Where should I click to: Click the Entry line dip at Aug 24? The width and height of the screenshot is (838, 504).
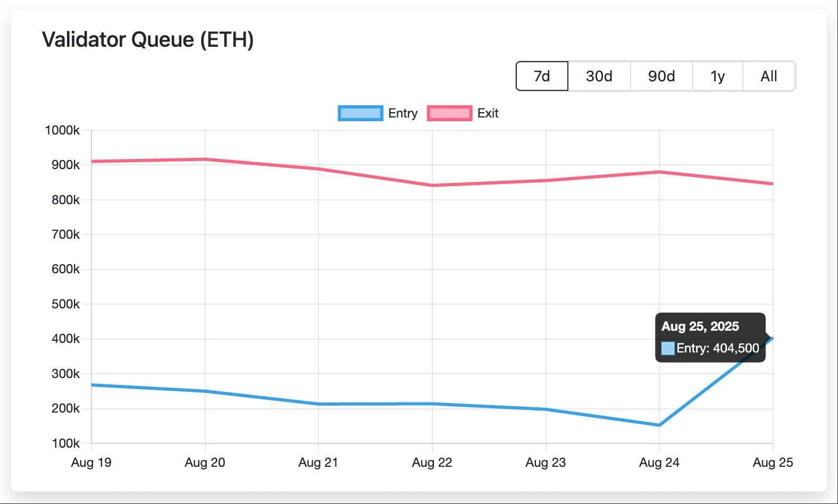tap(659, 424)
